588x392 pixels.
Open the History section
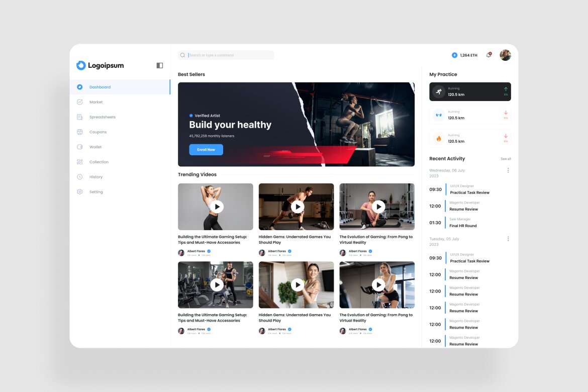pos(97,177)
